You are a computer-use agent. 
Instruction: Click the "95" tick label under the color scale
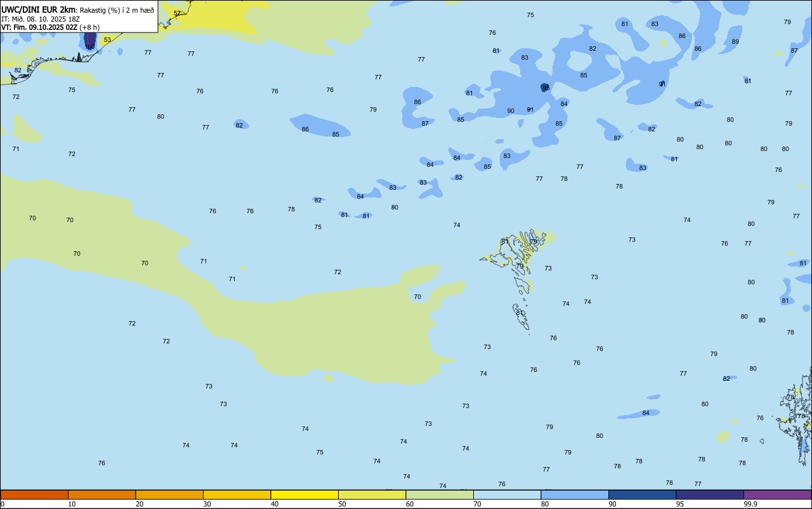click(680, 504)
